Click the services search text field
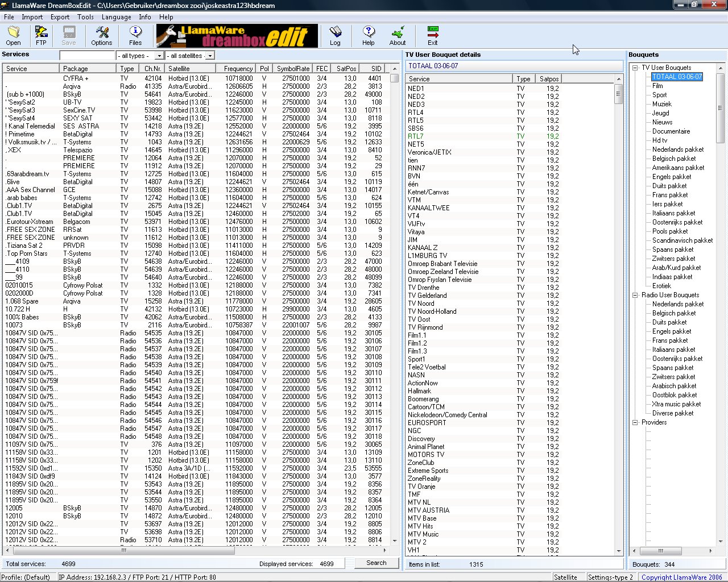This screenshot has width=728, height=582. [x=88, y=56]
